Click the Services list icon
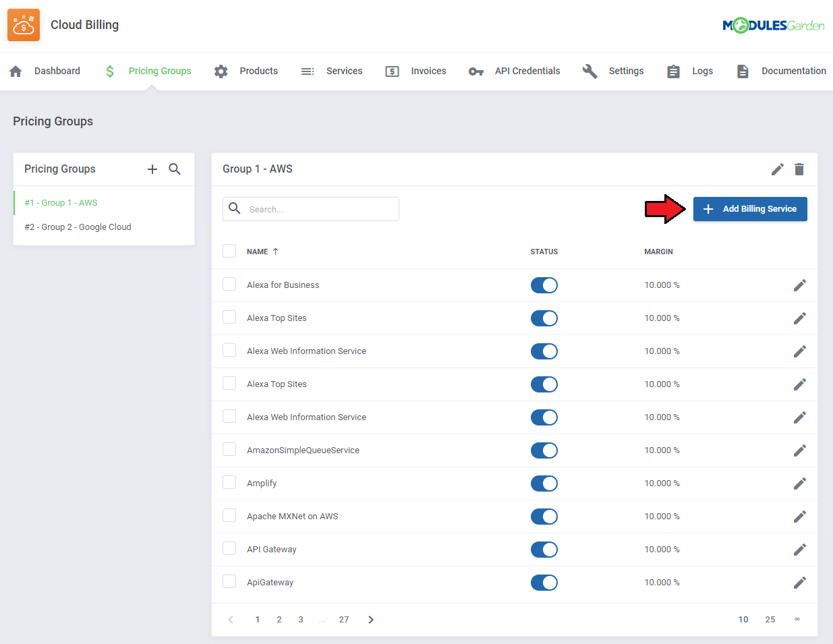 pos(308,71)
